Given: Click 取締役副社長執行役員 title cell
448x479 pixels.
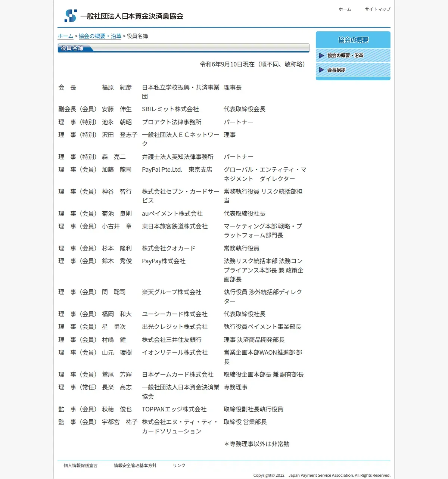Looking at the screenshot, I should [x=253, y=409].
